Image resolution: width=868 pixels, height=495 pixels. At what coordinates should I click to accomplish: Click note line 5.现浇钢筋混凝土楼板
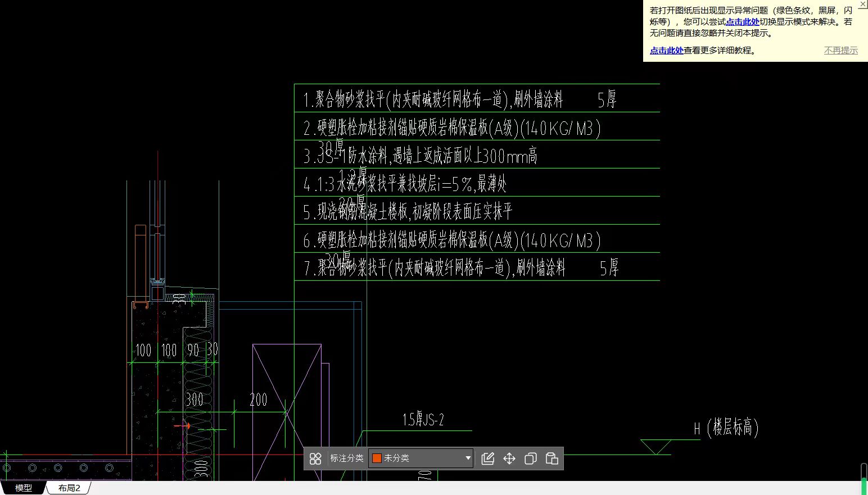point(408,212)
